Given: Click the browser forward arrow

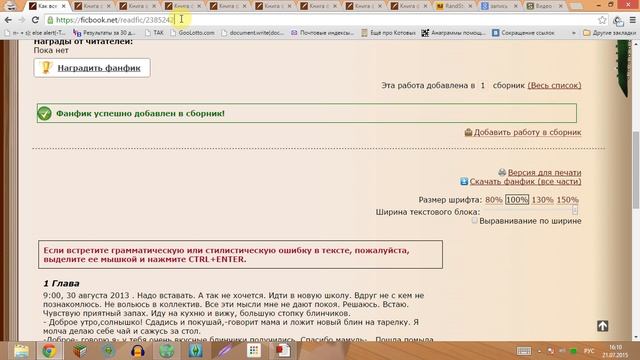Looking at the screenshot, I should pos(22,20).
